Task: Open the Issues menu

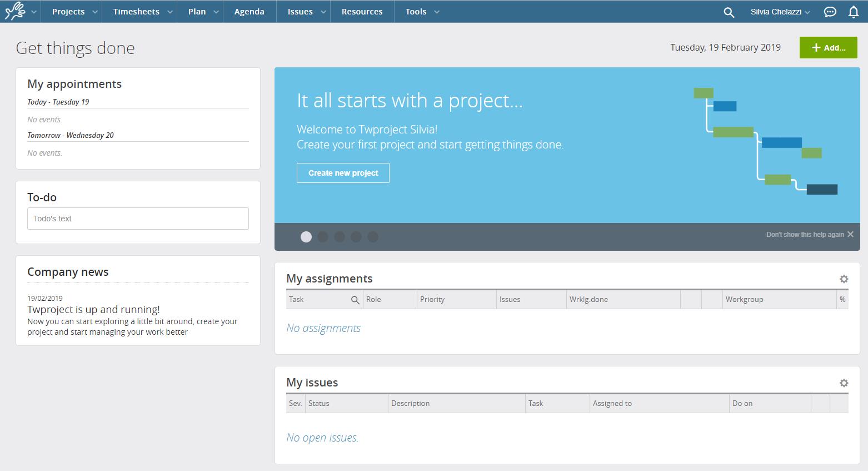Action: pyautogui.click(x=300, y=12)
